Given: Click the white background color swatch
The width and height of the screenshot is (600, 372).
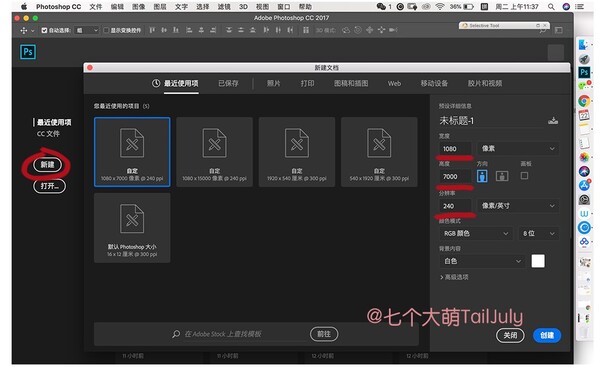Looking at the screenshot, I should (538, 261).
